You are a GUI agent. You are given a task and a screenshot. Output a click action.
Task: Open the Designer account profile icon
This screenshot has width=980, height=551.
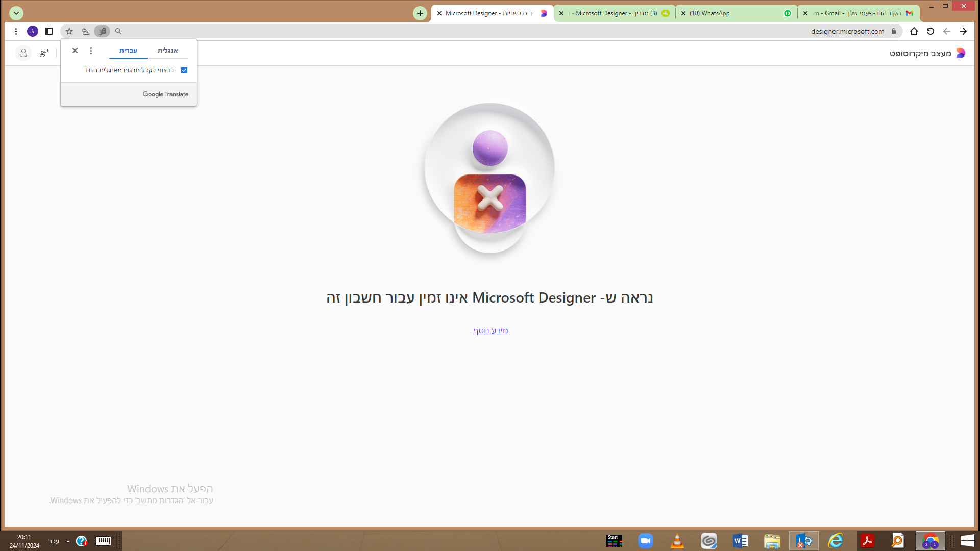(x=23, y=53)
